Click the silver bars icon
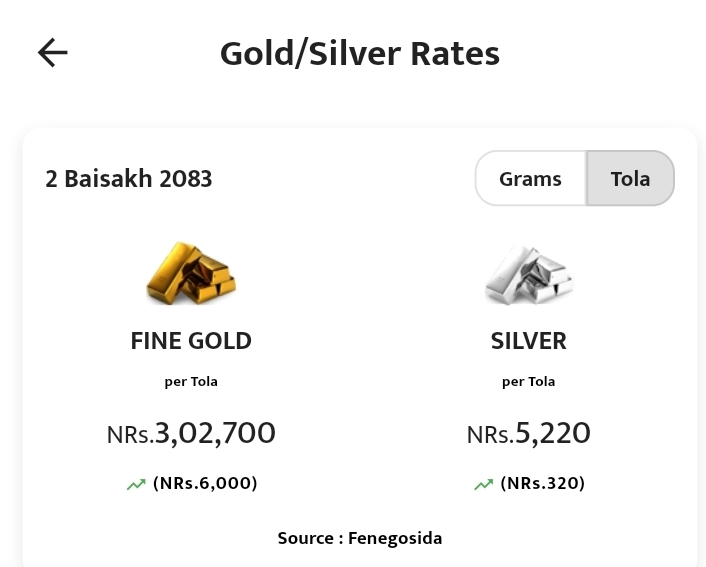Image resolution: width=706 pixels, height=567 pixels. pos(528,274)
